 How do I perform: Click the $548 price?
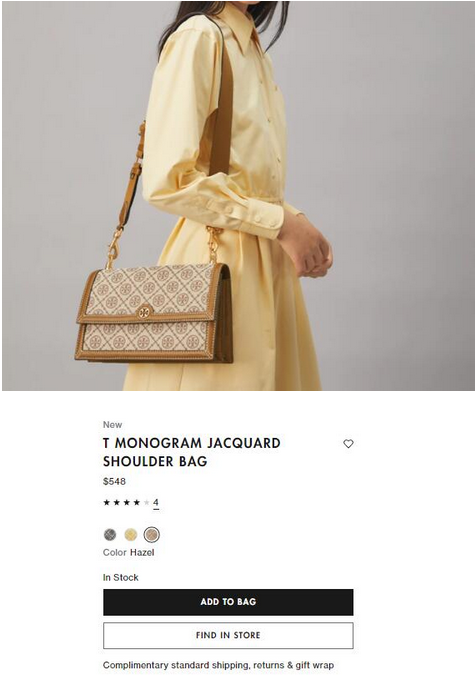coord(115,481)
